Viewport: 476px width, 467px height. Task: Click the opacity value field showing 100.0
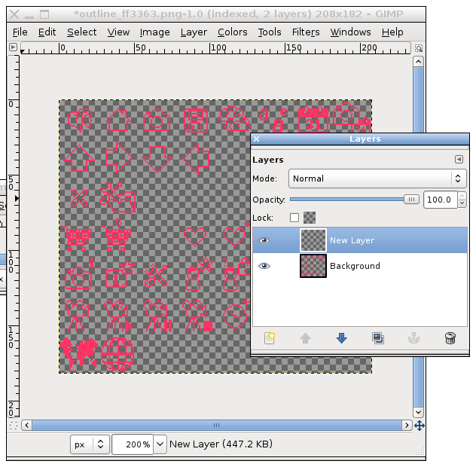(x=440, y=200)
